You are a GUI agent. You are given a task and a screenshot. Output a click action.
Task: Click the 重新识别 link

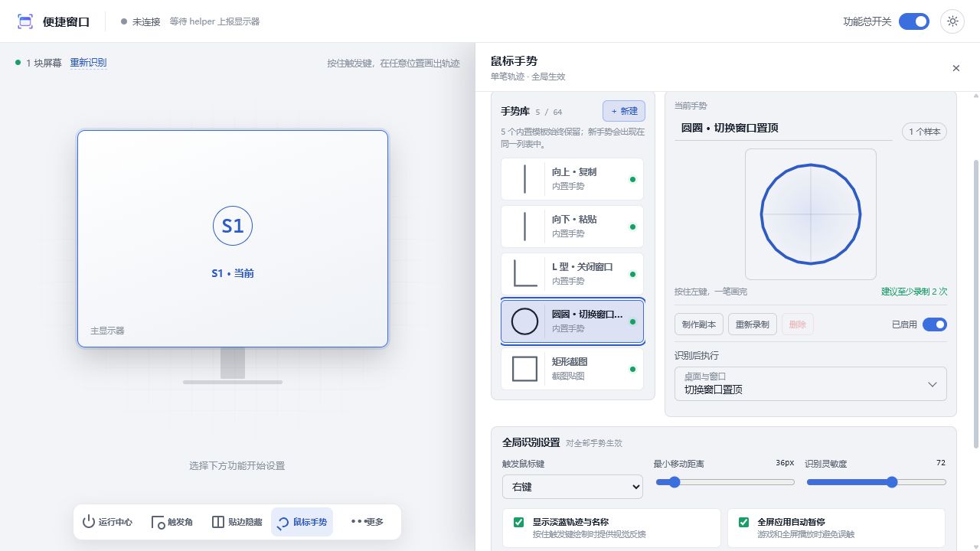88,63
